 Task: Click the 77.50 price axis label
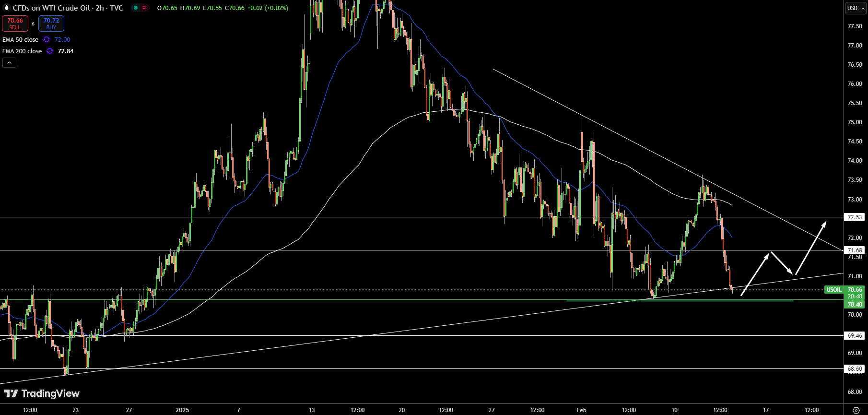[855, 26]
